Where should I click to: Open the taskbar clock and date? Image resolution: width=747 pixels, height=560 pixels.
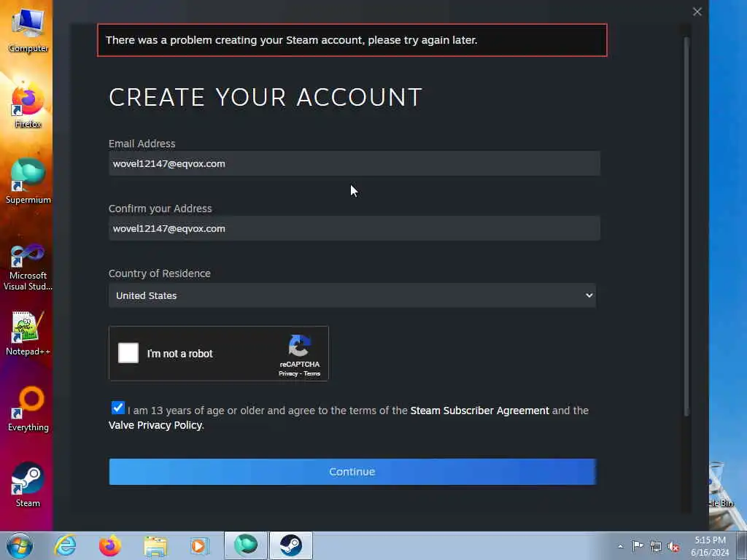coord(710,546)
